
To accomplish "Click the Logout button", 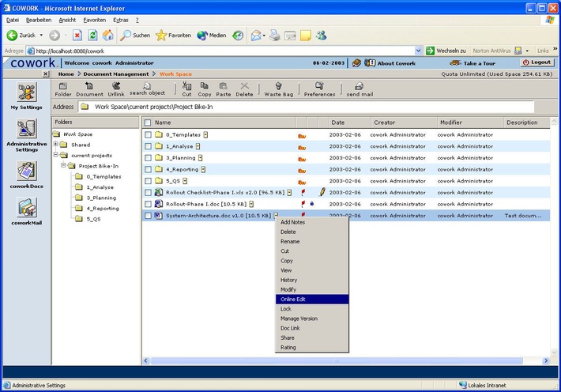I will pyautogui.click(x=537, y=62).
